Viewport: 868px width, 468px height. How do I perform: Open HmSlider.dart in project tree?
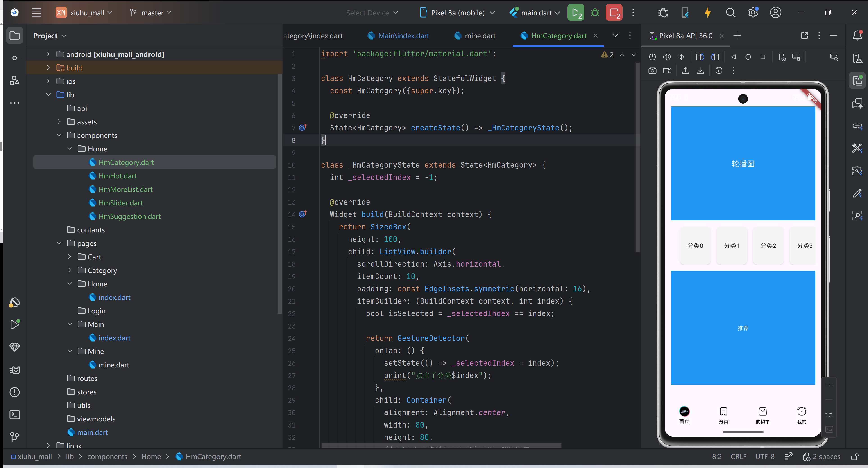coord(121,203)
